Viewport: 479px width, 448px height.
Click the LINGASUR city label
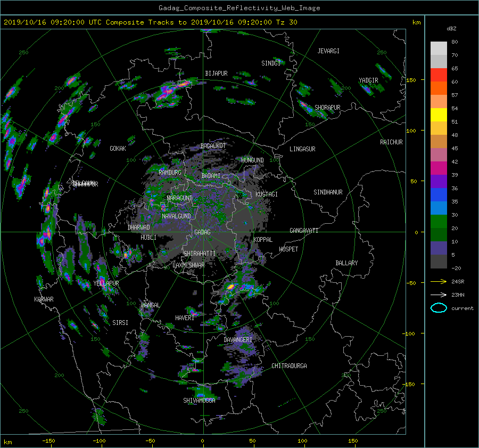coord(302,149)
